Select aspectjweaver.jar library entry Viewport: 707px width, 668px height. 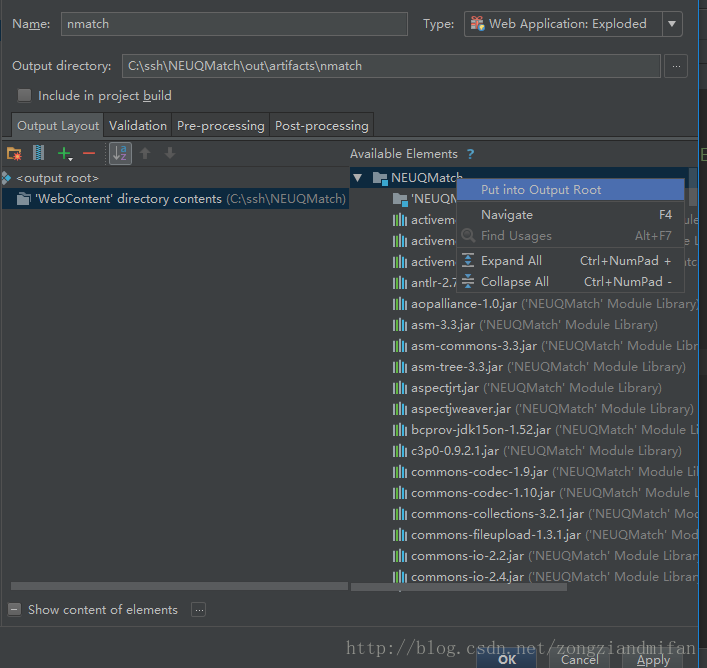pyautogui.click(x=545, y=409)
